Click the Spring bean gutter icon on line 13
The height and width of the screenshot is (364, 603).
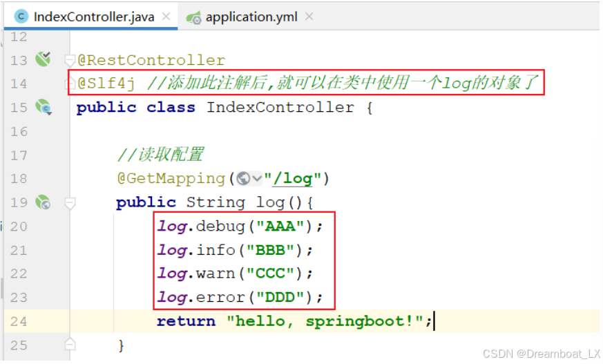coord(43,59)
